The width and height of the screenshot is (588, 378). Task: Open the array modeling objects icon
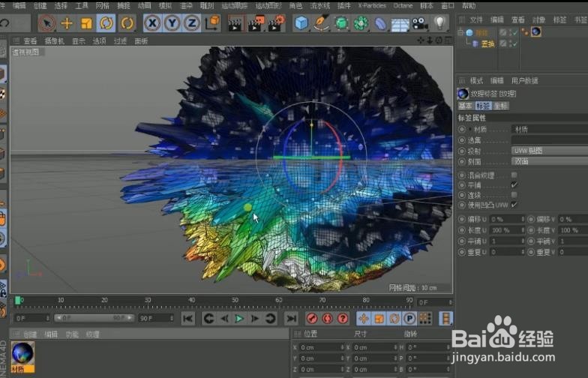(361, 23)
